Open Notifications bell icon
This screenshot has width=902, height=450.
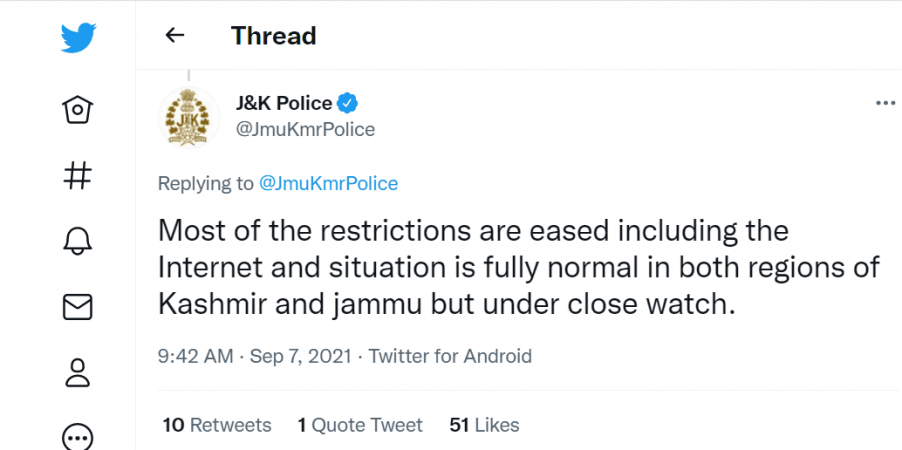tap(77, 241)
